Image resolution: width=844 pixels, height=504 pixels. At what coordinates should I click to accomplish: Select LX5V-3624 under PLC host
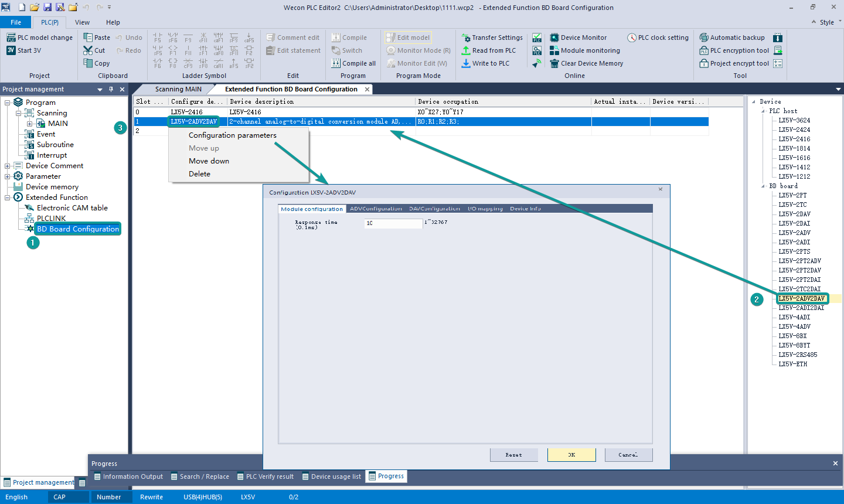tap(794, 120)
